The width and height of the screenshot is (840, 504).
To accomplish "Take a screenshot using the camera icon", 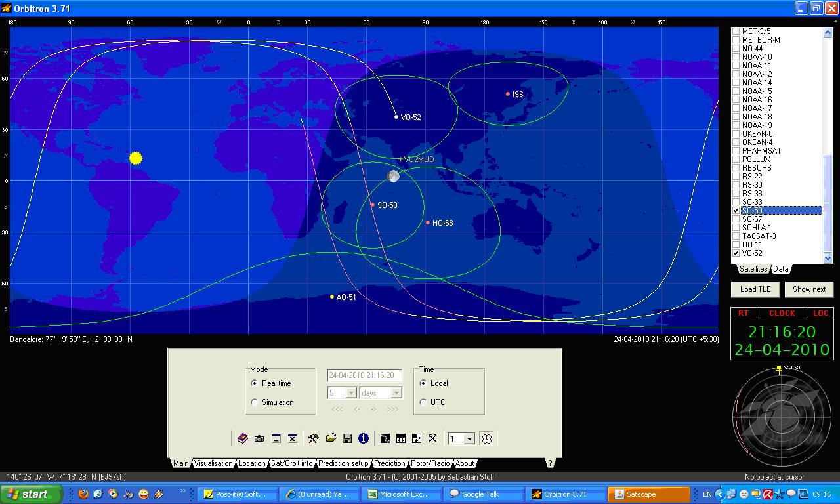I will tap(259, 438).
